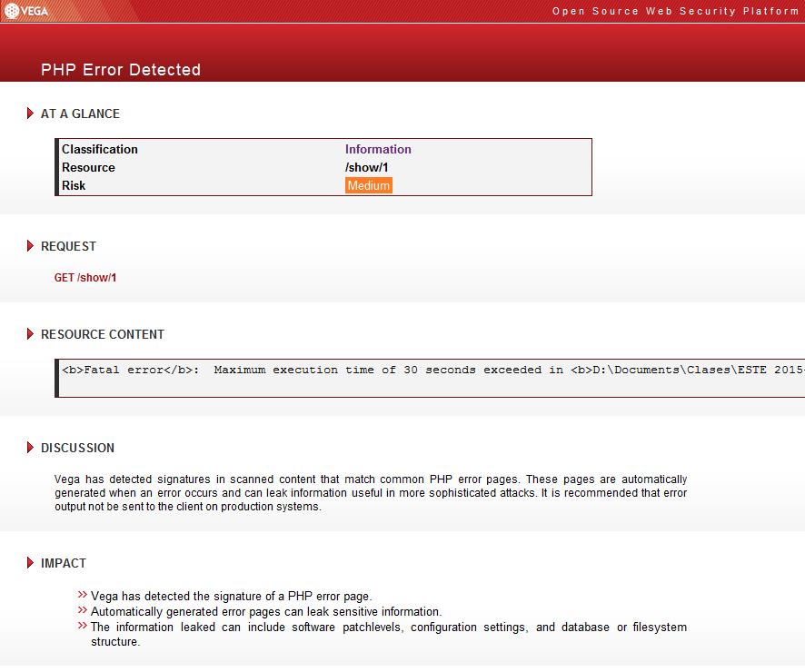Screen dimensions: 805x672
Task: Click the REQUEST heading text
Action: coord(68,247)
